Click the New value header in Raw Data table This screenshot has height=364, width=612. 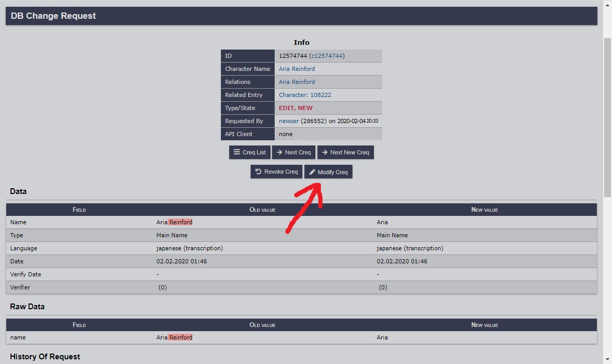[485, 325]
